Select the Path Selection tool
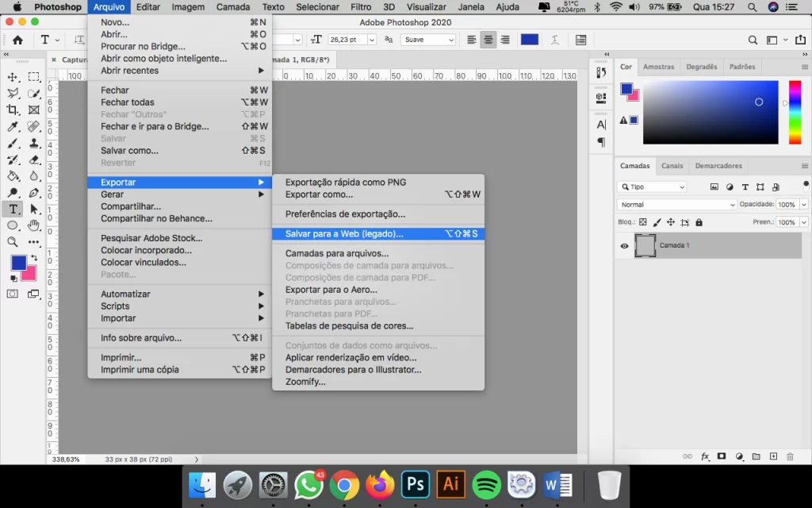 click(33, 209)
